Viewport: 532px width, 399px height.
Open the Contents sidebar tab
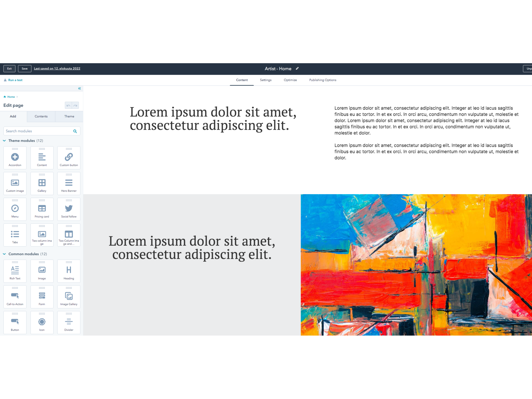pos(41,116)
